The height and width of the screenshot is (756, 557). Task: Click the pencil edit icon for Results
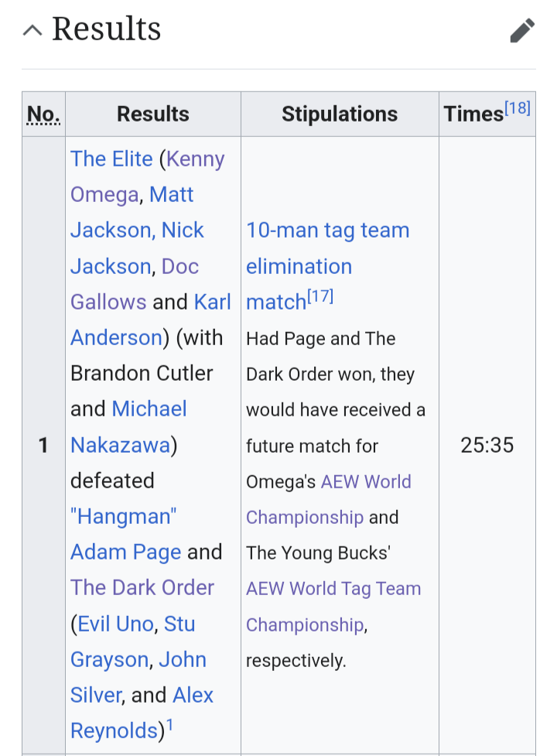click(x=522, y=30)
